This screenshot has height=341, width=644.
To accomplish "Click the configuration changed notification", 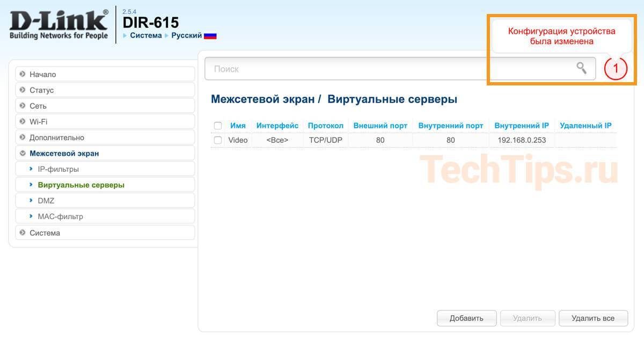I will point(562,36).
